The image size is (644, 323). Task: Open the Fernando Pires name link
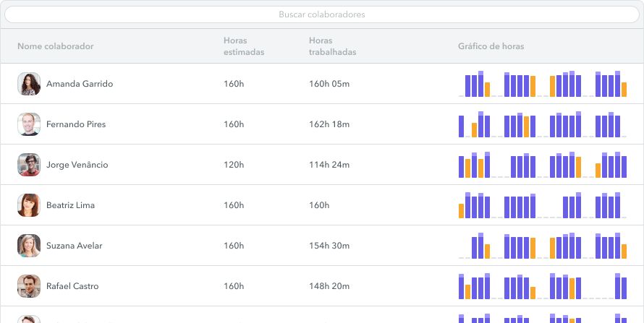tap(76, 124)
